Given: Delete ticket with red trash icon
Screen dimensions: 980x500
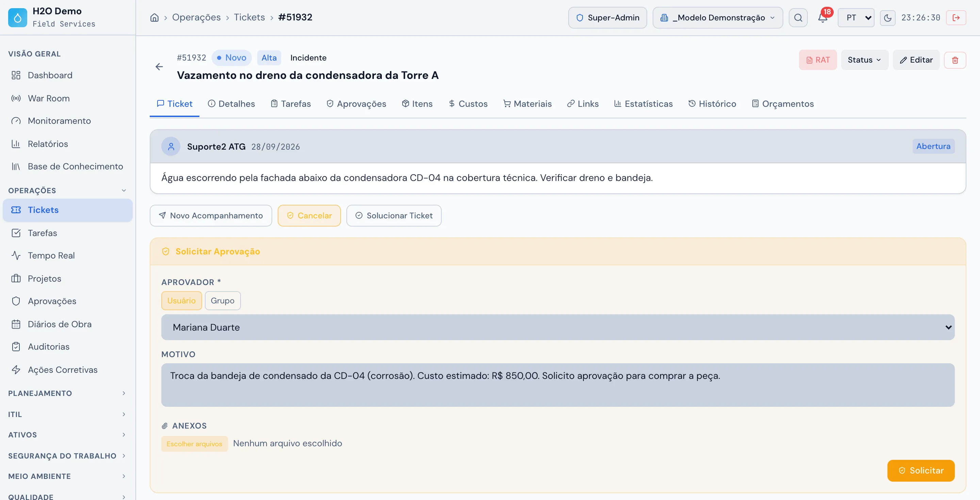Looking at the screenshot, I should [x=955, y=60].
